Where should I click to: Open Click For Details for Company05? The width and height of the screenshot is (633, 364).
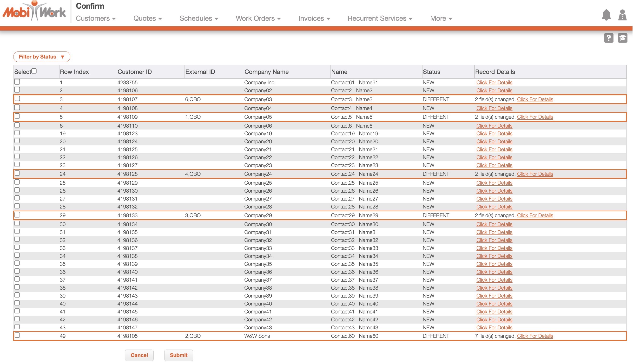click(x=535, y=117)
